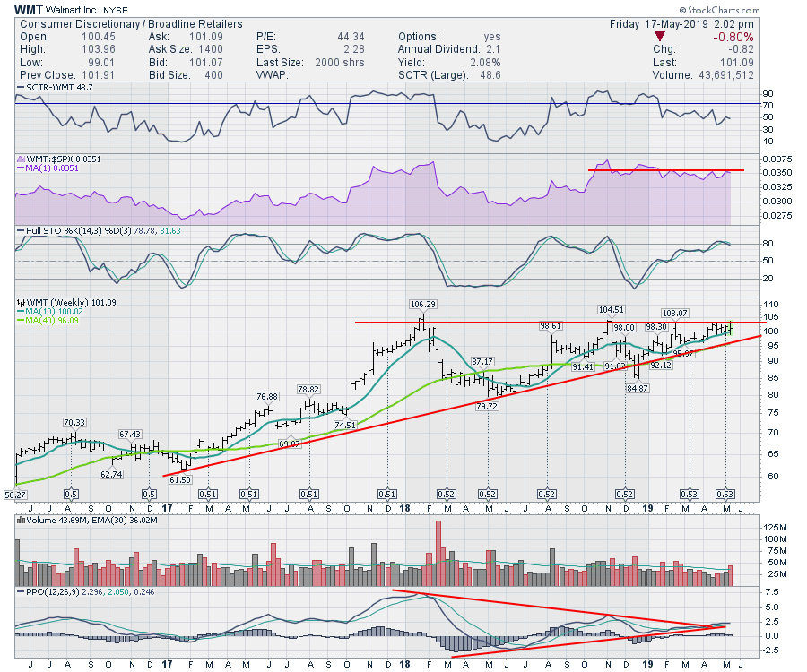
Task: Click the 92.12 price label
Action: pos(661,365)
